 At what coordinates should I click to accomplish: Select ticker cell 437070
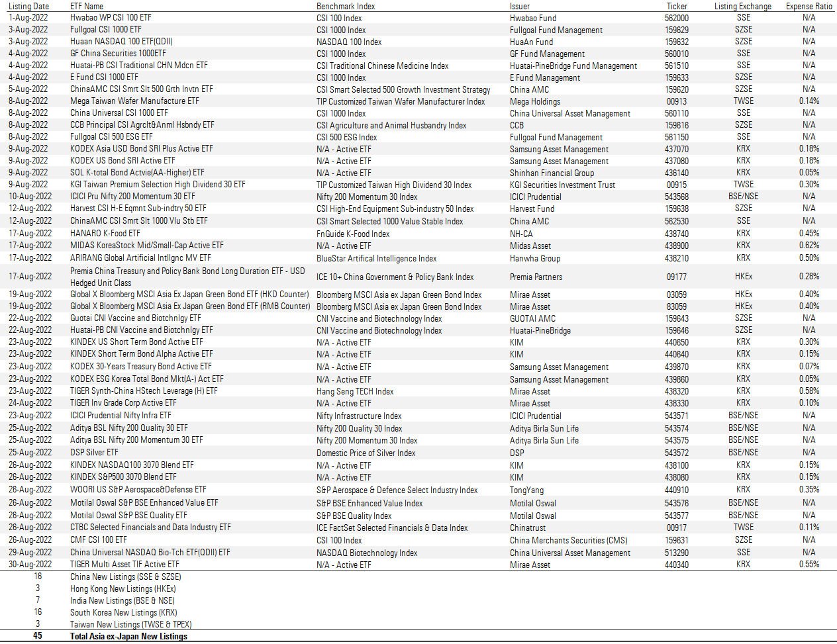click(677, 149)
